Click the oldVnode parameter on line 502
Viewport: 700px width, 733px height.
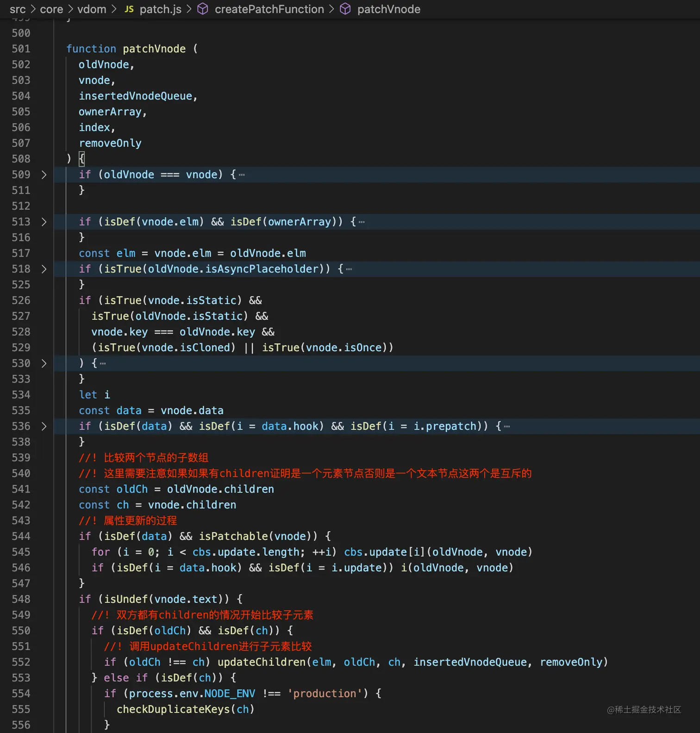click(x=104, y=64)
